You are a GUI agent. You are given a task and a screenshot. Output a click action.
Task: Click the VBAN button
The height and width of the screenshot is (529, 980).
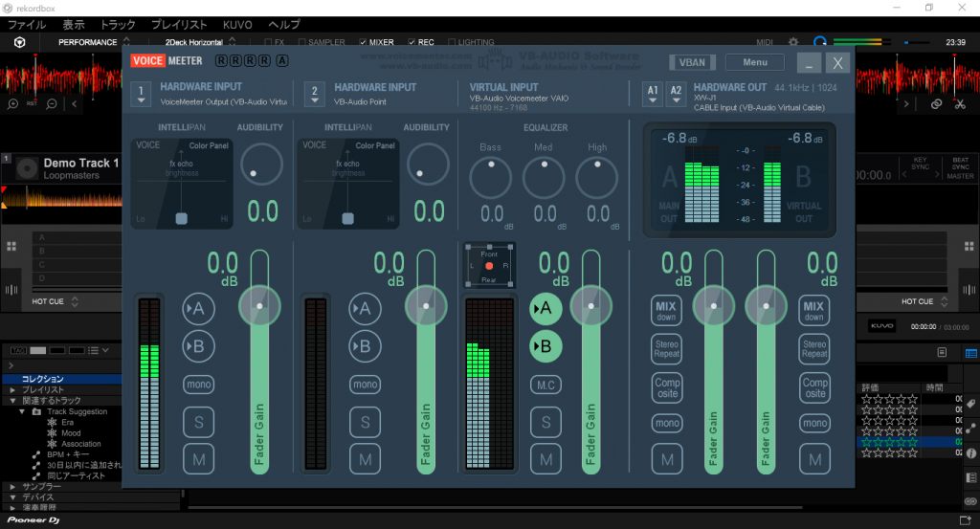(x=692, y=62)
